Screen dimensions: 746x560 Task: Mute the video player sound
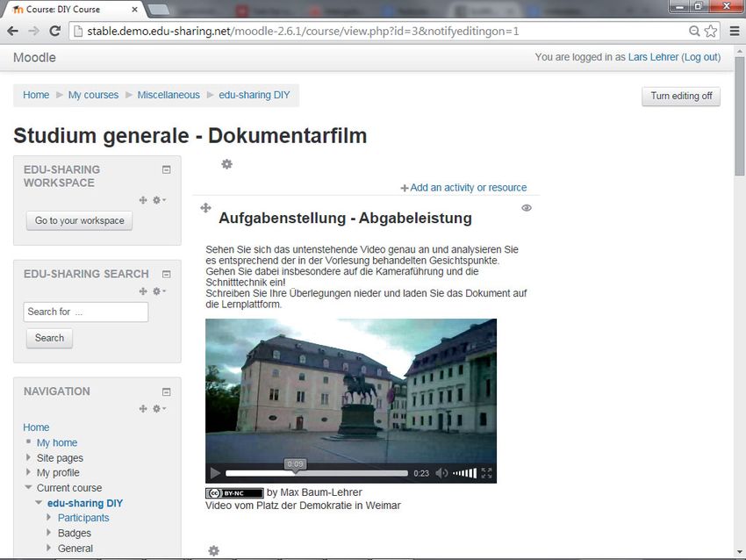441,473
